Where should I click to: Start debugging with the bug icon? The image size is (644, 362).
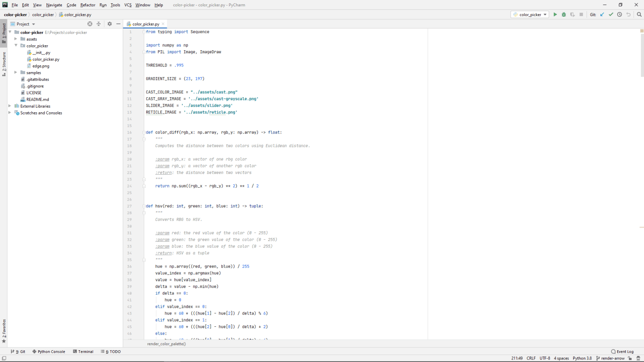click(x=564, y=15)
